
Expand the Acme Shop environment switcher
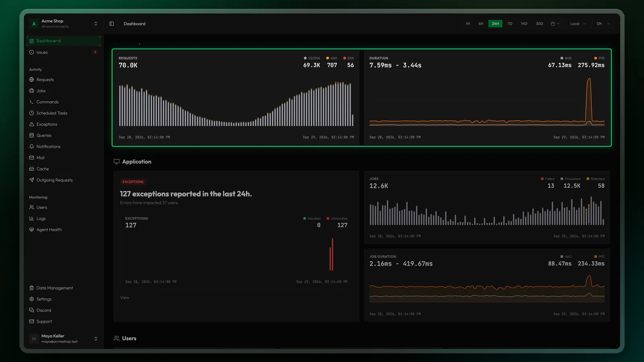click(96, 24)
